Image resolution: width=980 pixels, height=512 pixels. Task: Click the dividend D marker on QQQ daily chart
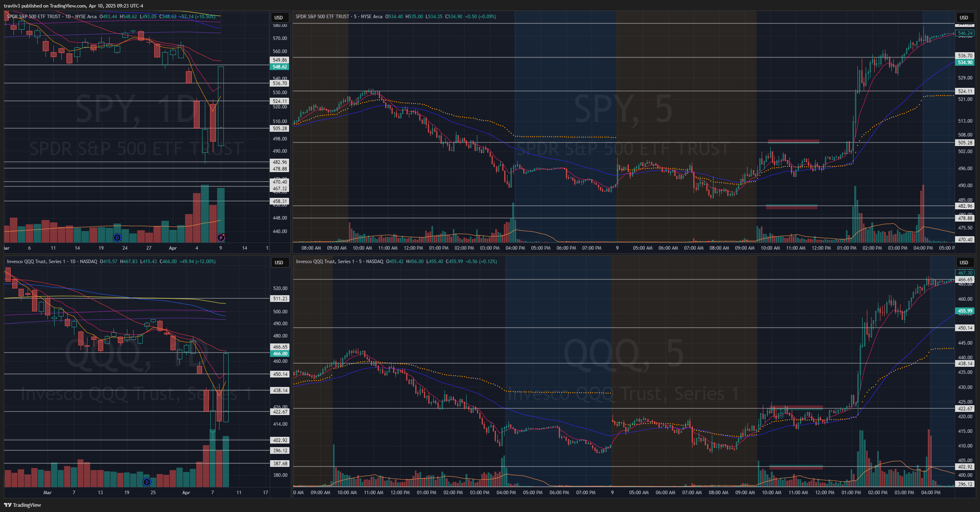tap(147, 482)
